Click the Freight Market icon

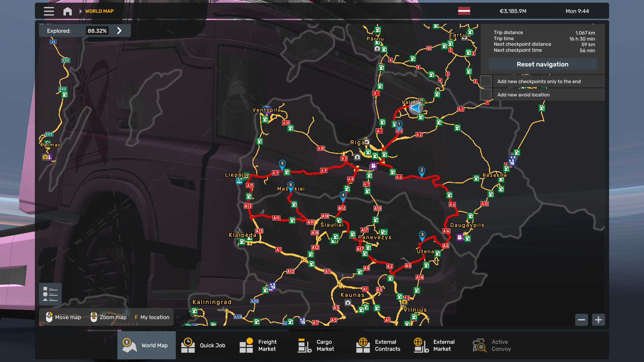(x=247, y=345)
